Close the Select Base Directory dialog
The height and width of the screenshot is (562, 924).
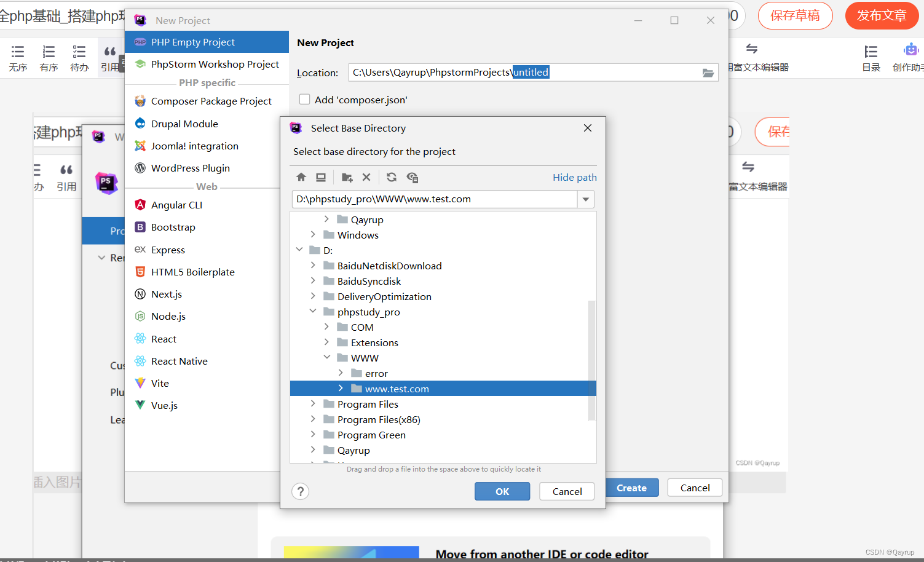click(588, 128)
